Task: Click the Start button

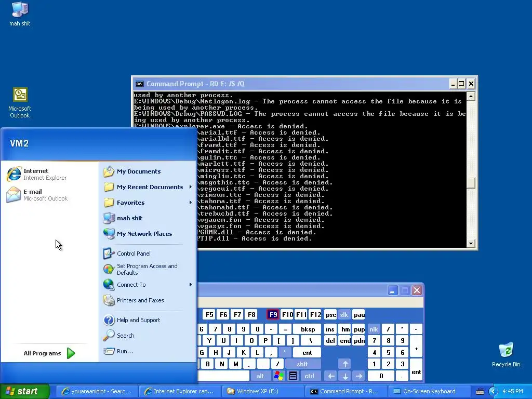Action: (x=24, y=391)
